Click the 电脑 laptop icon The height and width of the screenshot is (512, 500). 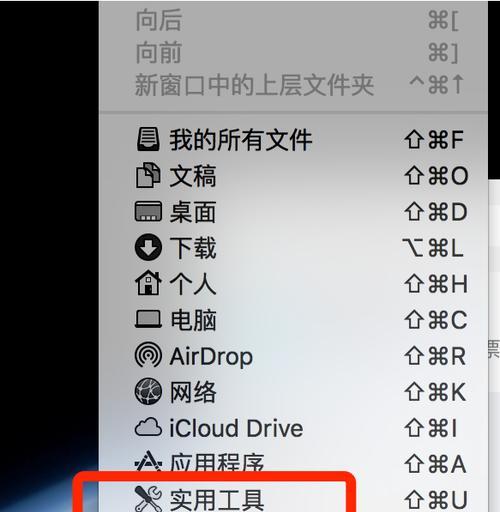tap(148, 319)
